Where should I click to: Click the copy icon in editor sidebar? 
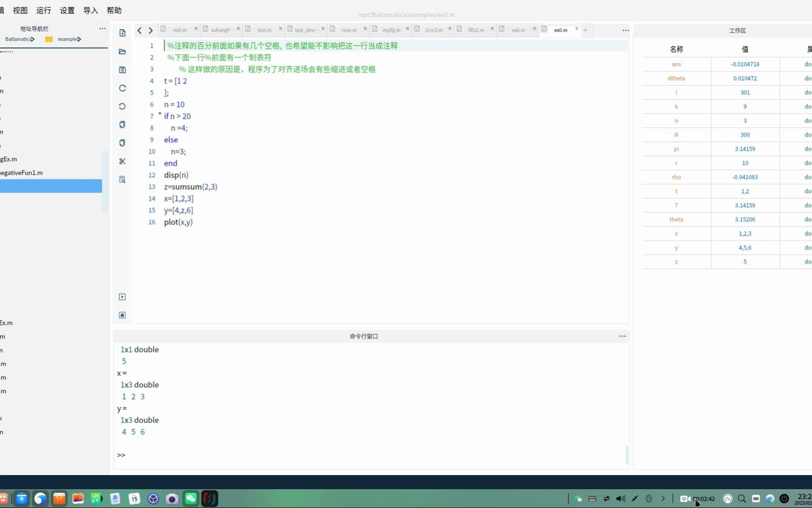pyautogui.click(x=122, y=125)
